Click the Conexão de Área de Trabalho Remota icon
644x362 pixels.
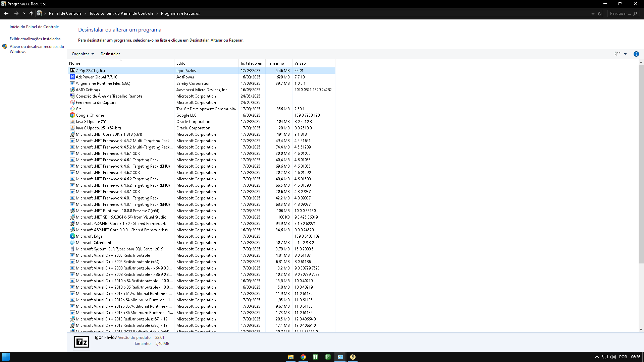pyautogui.click(x=72, y=96)
